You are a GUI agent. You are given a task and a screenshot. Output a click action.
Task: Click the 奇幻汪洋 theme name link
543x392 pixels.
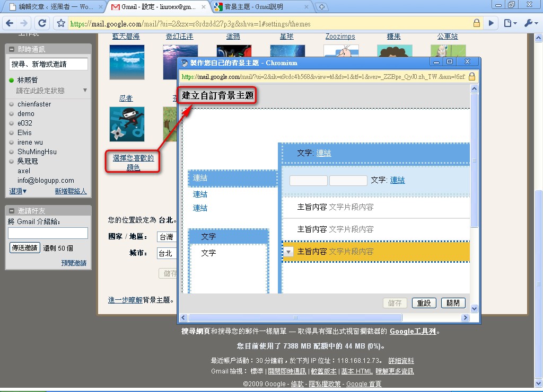179,37
